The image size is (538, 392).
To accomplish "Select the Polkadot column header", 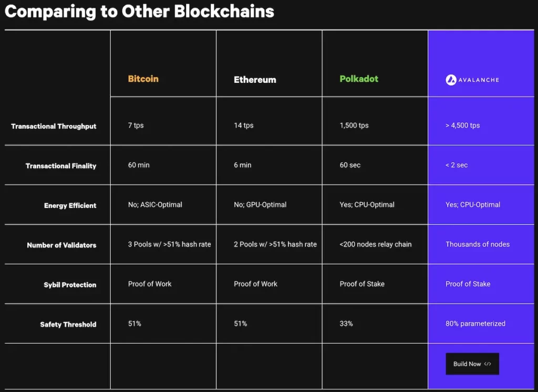I will 359,79.
